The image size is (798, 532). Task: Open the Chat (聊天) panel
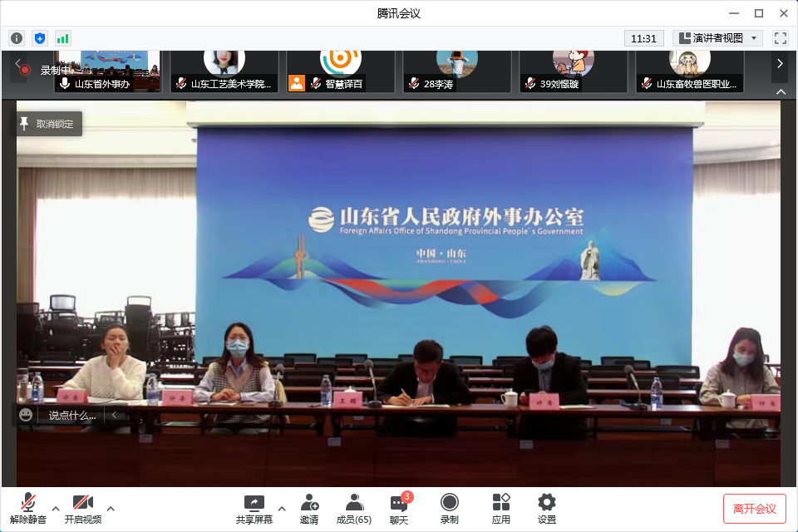399,509
